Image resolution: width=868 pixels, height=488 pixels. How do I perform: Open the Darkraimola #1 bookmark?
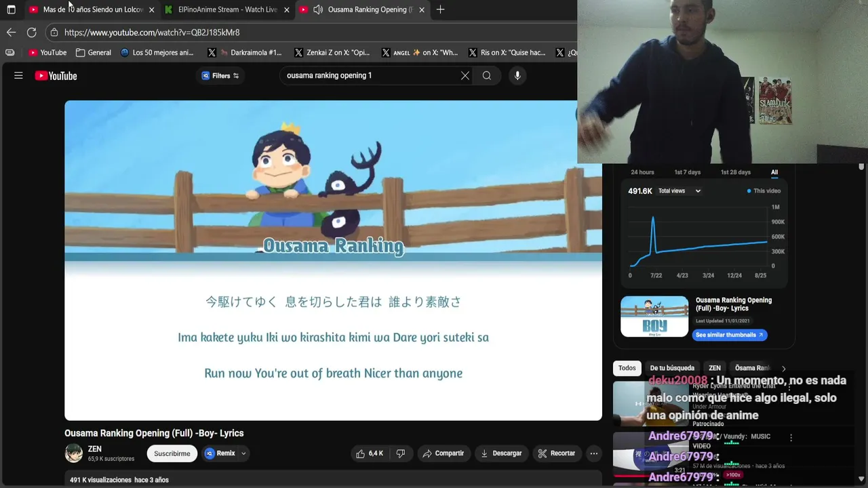click(245, 52)
